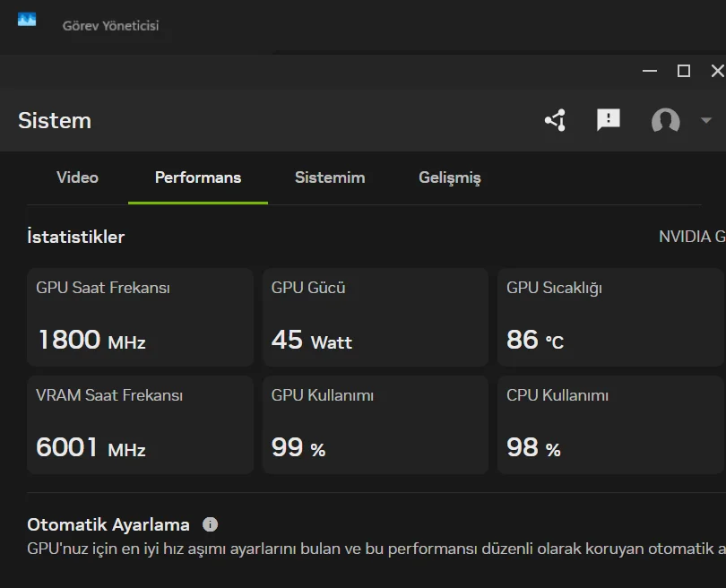Maximize the Sistem window

point(684,71)
